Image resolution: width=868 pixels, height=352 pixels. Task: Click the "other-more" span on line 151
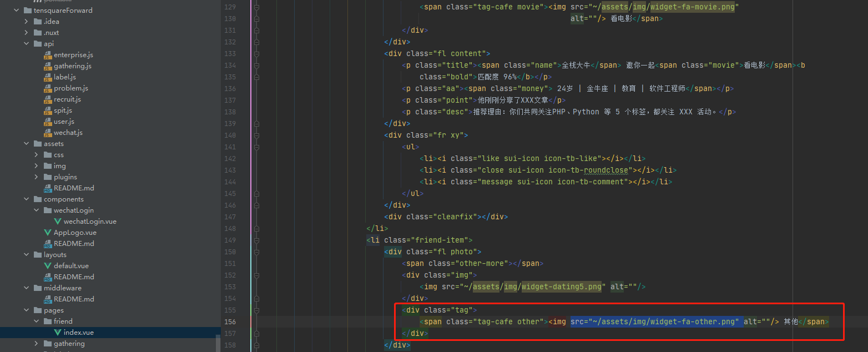[x=473, y=264]
